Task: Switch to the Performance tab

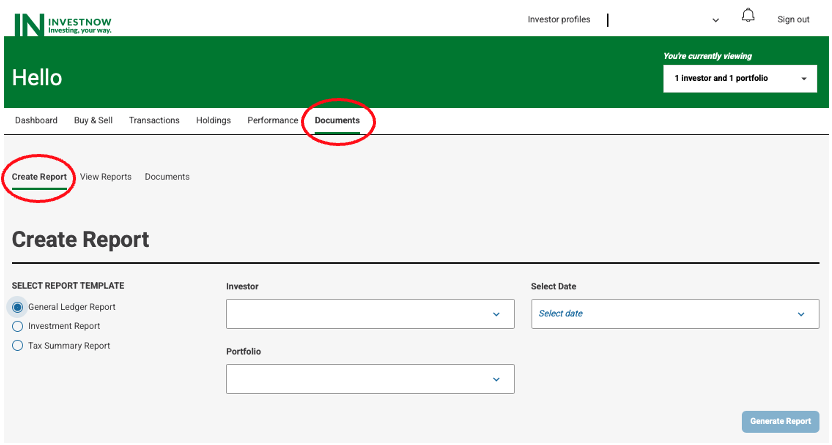Action: pos(273,120)
